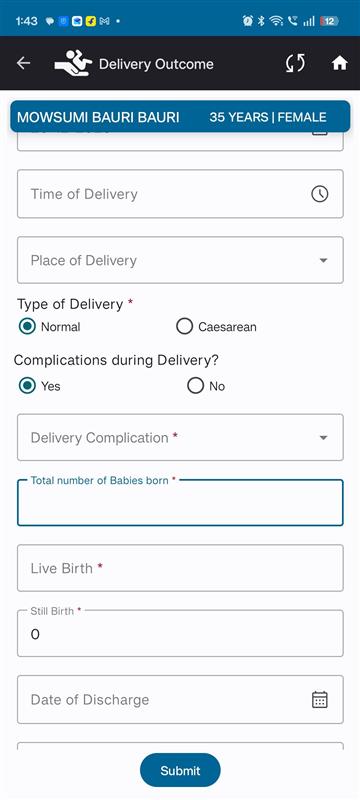Tap the Live Birth input field
Screen dimensions: 360x800
click(x=180, y=568)
